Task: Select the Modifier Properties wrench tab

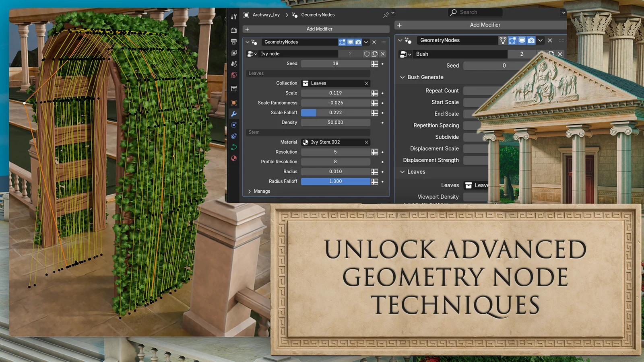Action: coord(233,114)
